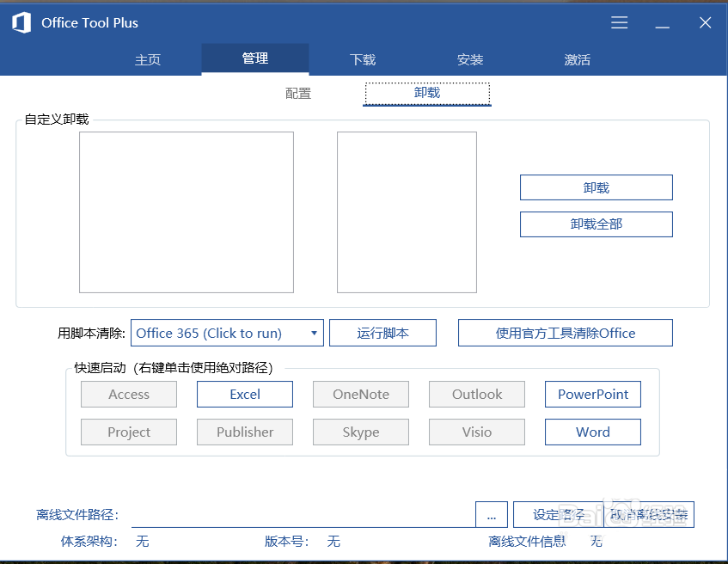
Task: Click the Office Tool Plus logo icon
Action: point(21,22)
